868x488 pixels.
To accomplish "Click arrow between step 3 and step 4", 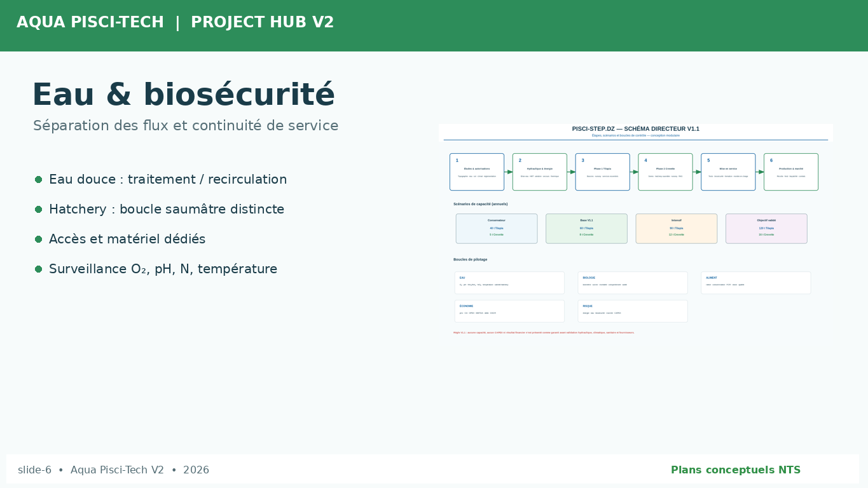I will pyautogui.click(x=634, y=172).
